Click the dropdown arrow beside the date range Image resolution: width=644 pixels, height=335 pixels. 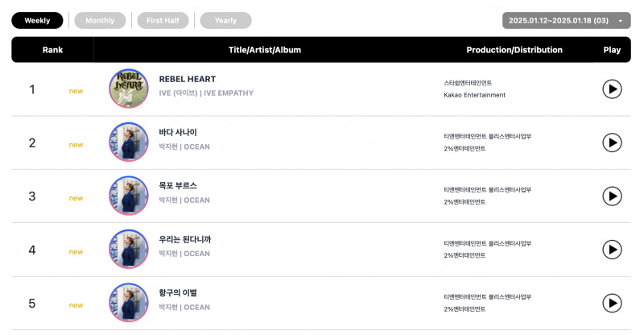pyautogui.click(x=620, y=21)
